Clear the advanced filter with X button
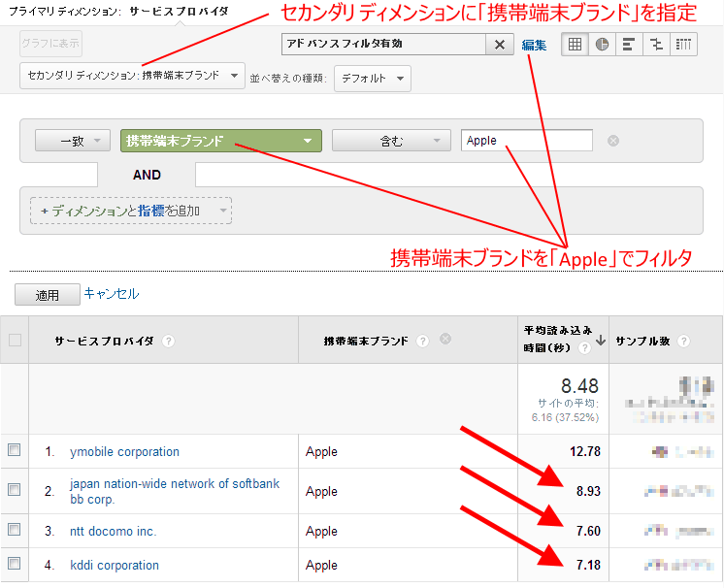Screen dimensions: 724x588 (500, 45)
